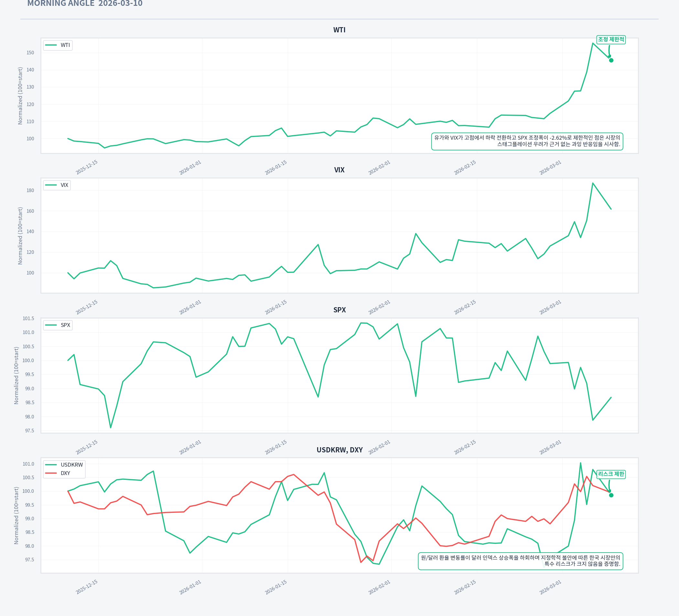Click the '리스크 제한' annotation label

611,474
